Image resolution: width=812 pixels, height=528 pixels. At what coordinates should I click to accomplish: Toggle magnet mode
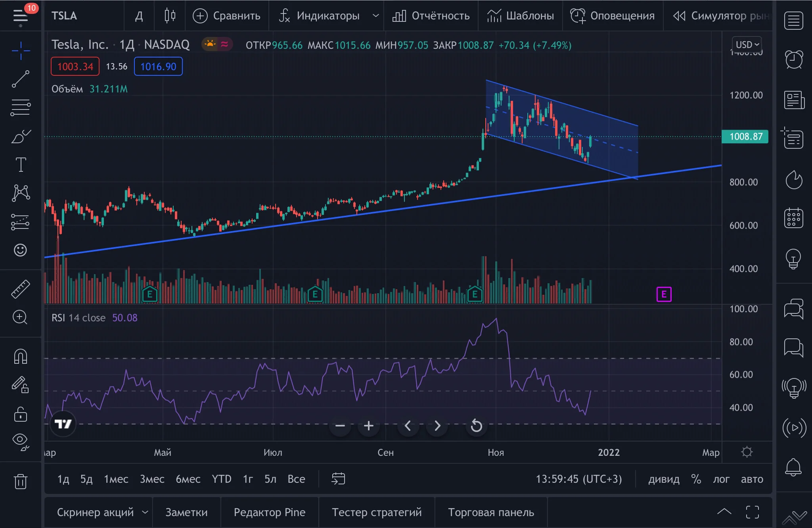pyautogui.click(x=21, y=356)
